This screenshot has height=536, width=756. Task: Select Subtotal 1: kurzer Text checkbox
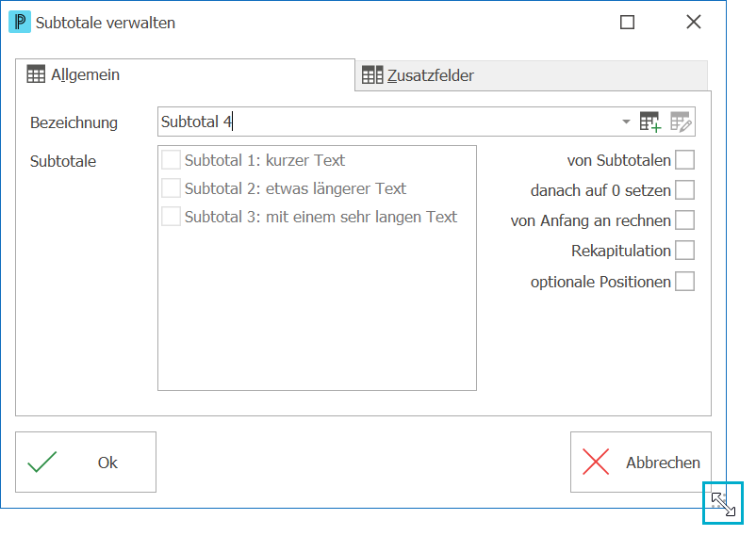[x=171, y=159]
